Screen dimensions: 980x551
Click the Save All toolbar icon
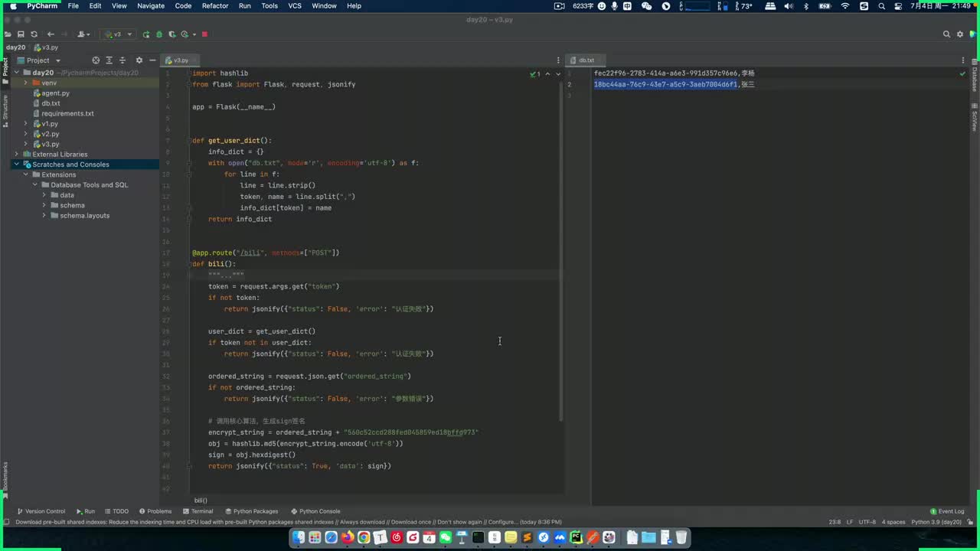point(21,34)
